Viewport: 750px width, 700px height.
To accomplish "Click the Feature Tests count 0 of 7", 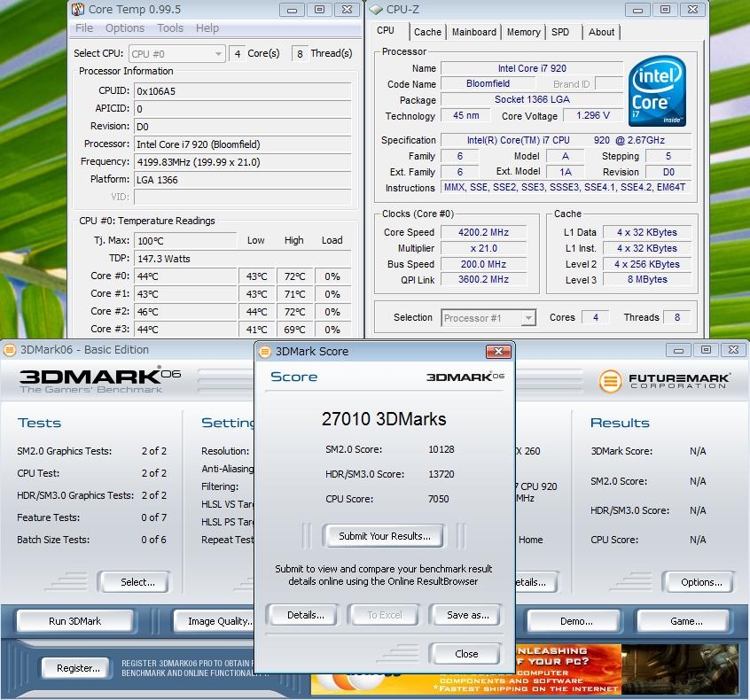I will 153,517.
